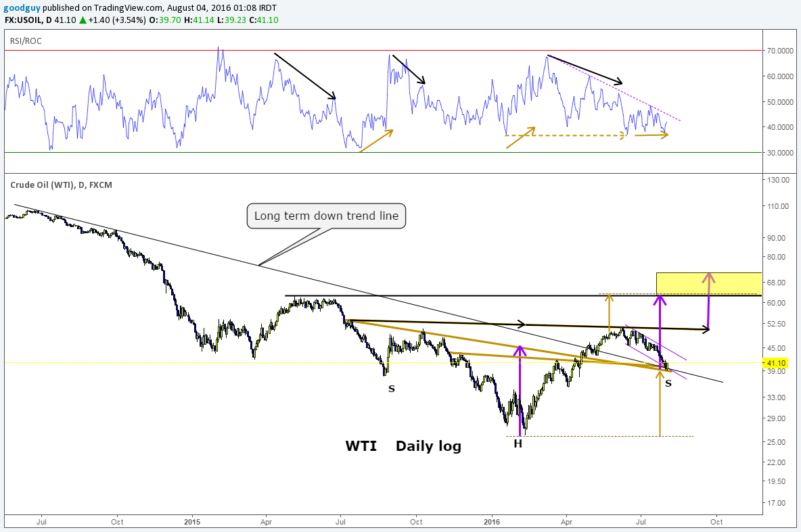Select the RSI/ROC indicator label
Screen dimensions: 801x532
coord(25,41)
